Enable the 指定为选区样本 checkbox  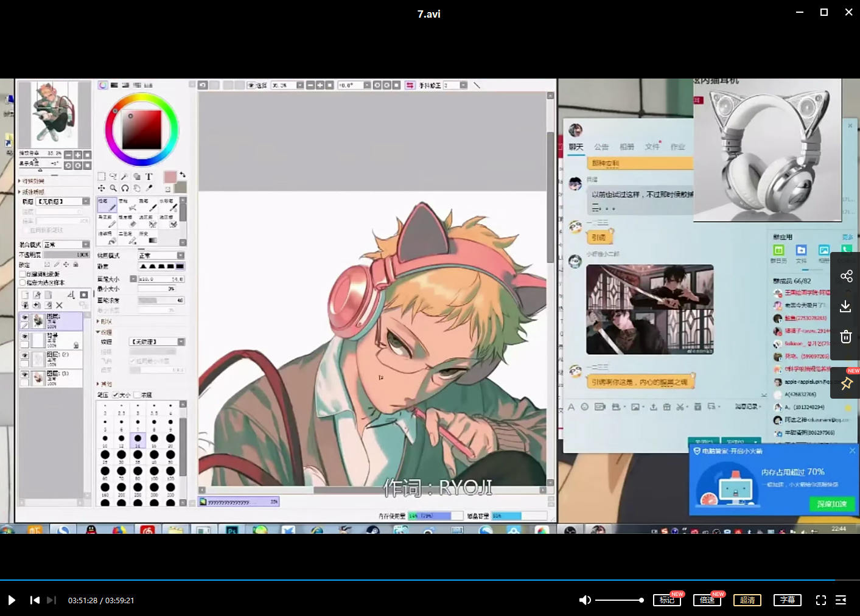(23, 282)
